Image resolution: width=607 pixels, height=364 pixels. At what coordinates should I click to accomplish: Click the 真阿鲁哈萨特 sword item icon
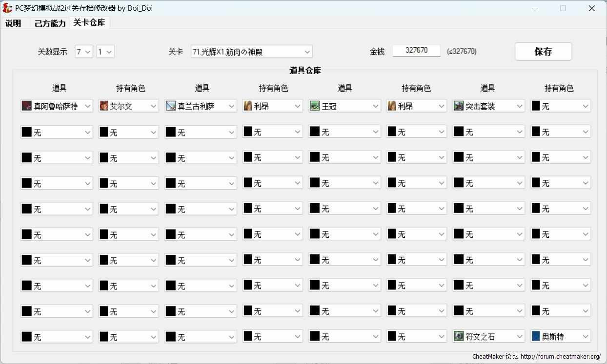27,106
